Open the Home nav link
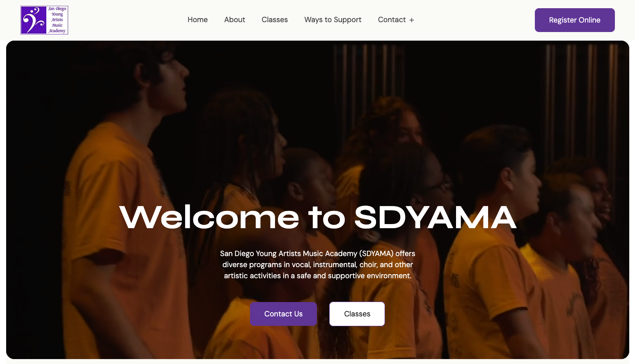Screen dimensions: 635x364 point(197,20)
